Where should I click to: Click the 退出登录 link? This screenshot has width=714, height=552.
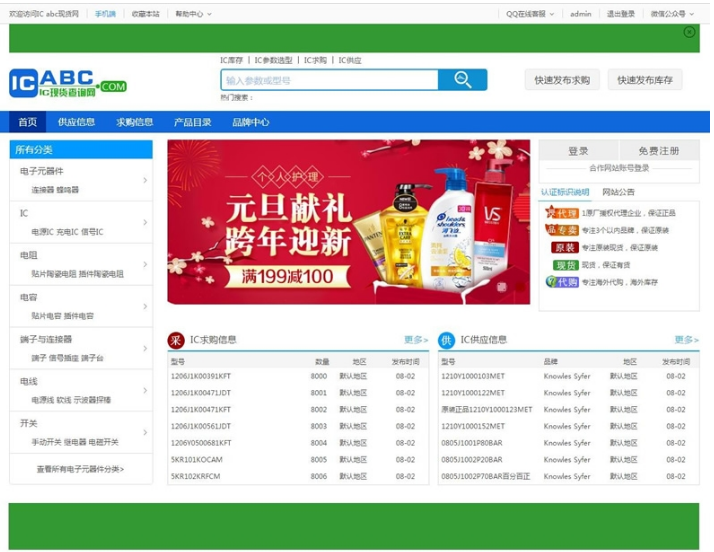coord(621,14)
